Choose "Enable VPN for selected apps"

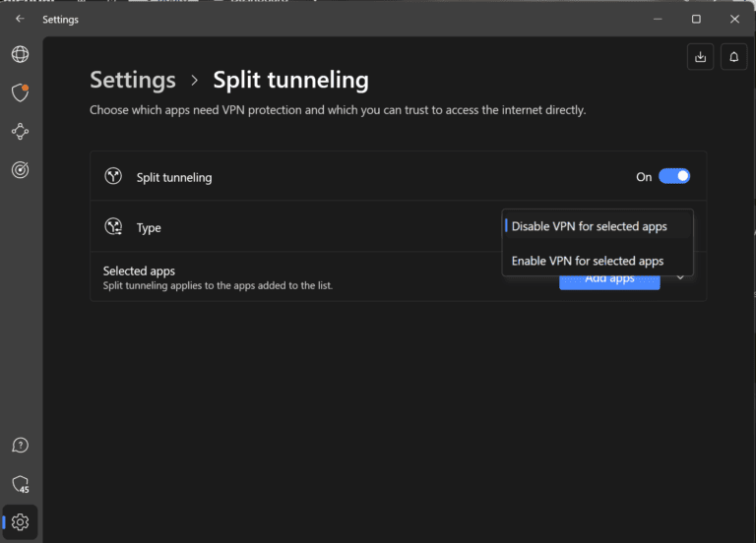pos(588,262)
